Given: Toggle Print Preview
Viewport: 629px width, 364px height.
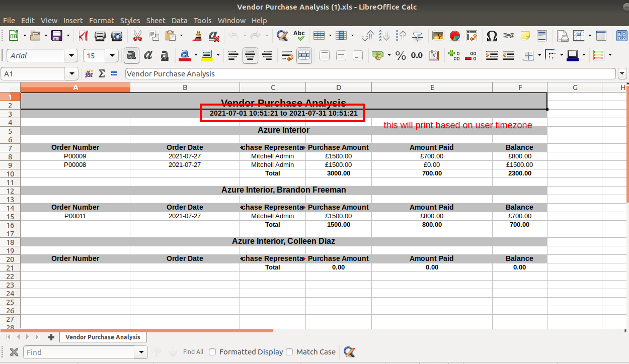Looking at the screenshot, I should tap(117, 36).
